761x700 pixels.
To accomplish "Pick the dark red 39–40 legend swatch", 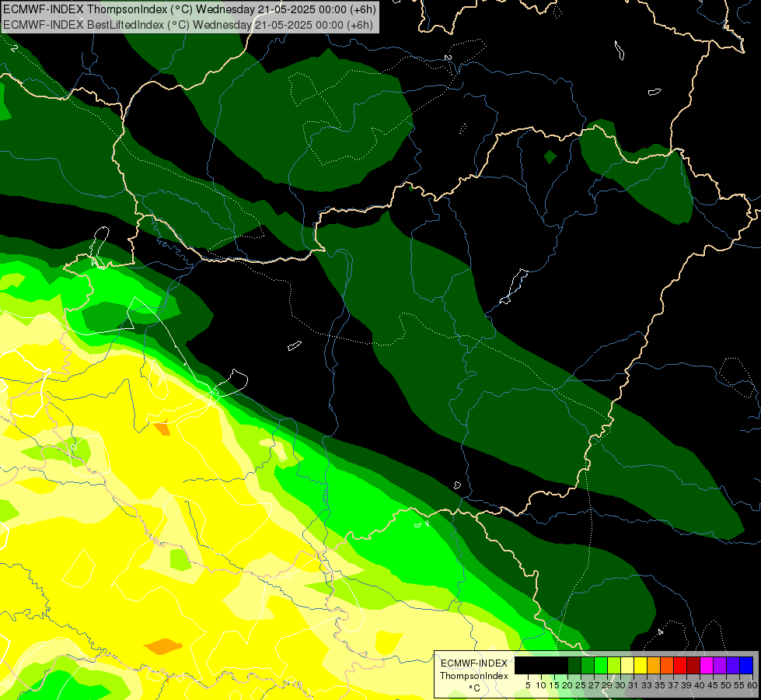I will click(693, 665).
